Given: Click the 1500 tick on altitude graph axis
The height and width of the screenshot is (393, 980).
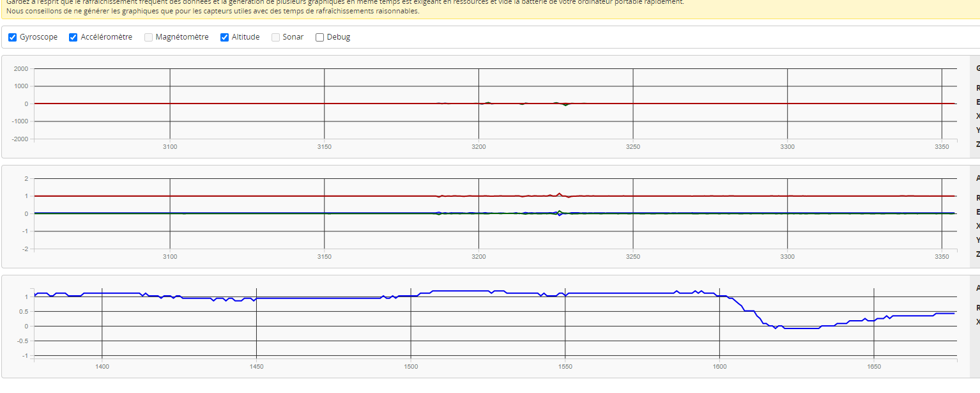Looking at the screenshot, I should tap(411, 367).
